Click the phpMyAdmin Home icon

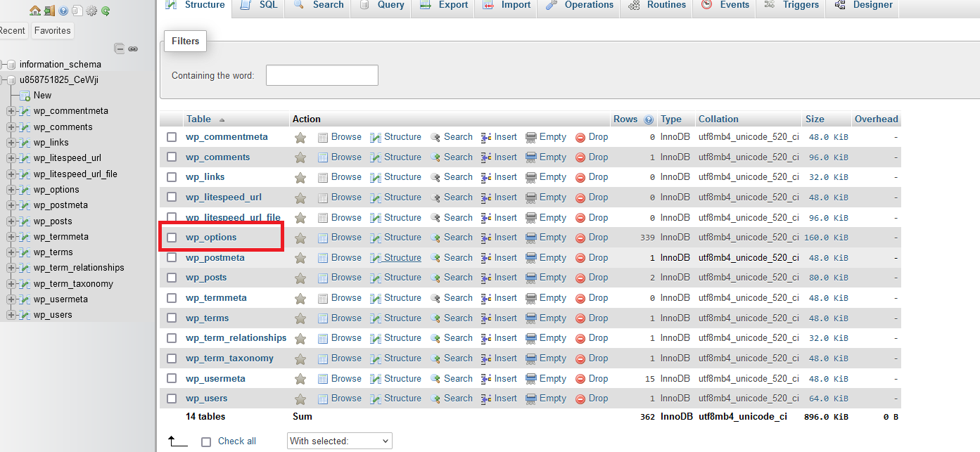click(35, 11)
